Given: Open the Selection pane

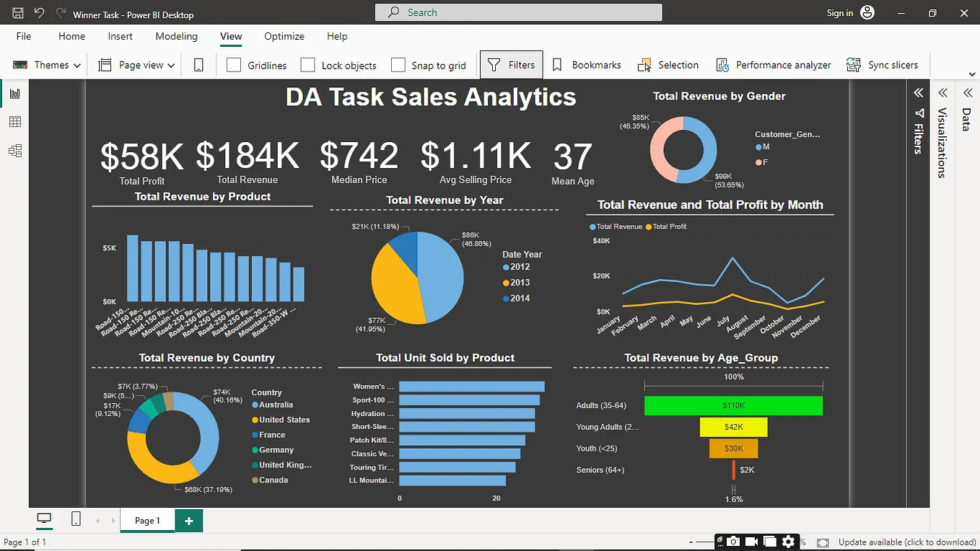Looking at the screenshot, I should point(668,64).
